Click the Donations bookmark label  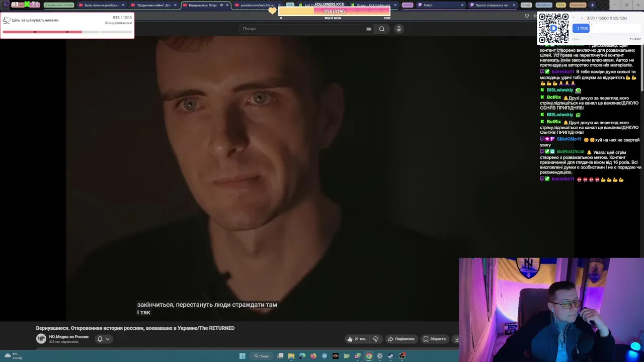click(x=544, y=5)
